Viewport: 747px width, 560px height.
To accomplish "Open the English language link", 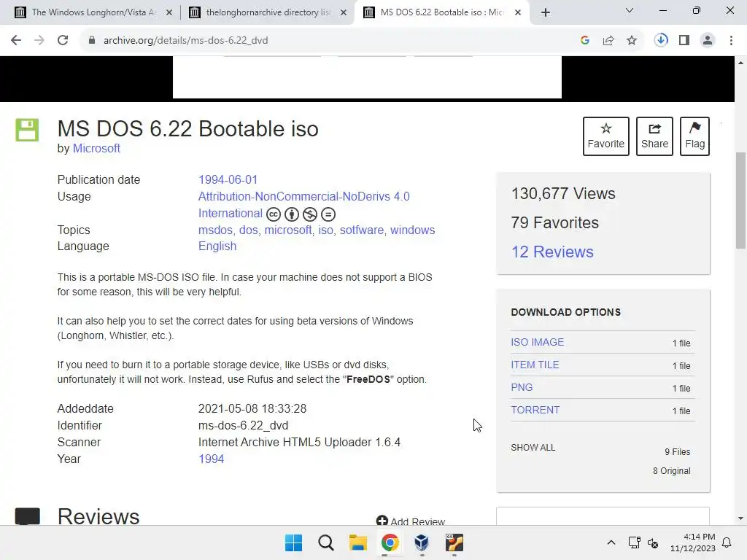I will pyautogui.click(x=217, y=246).
